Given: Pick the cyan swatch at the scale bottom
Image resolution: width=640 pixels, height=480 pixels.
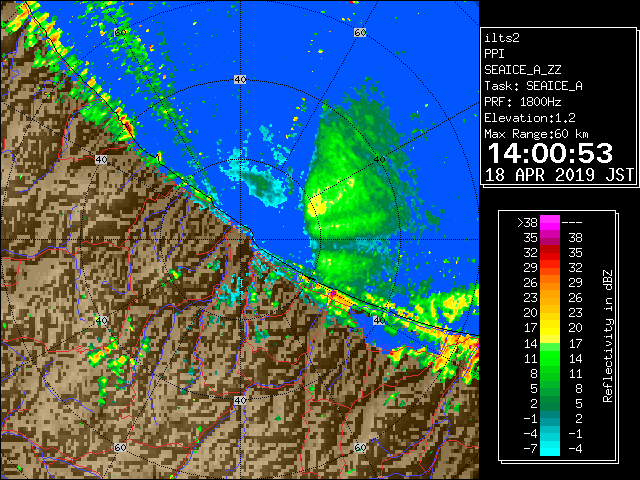Looking at the screenshot, I should pos(550,449).
